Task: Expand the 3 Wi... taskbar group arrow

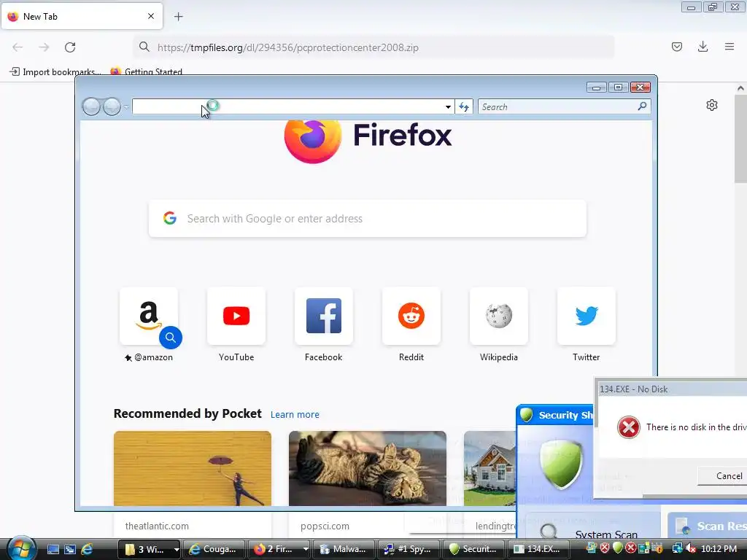Action: pos(177,549)
